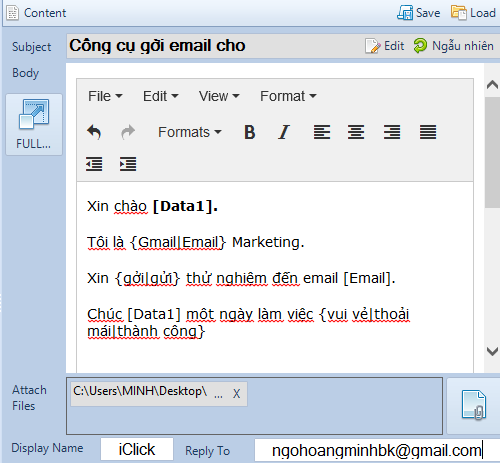
Task: Click the Subject text field
Action: 213,46
